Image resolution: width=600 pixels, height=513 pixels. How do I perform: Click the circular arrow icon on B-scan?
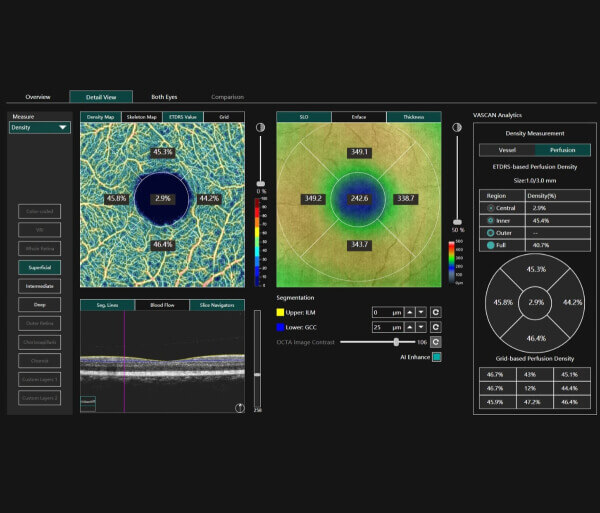point(239,407)
